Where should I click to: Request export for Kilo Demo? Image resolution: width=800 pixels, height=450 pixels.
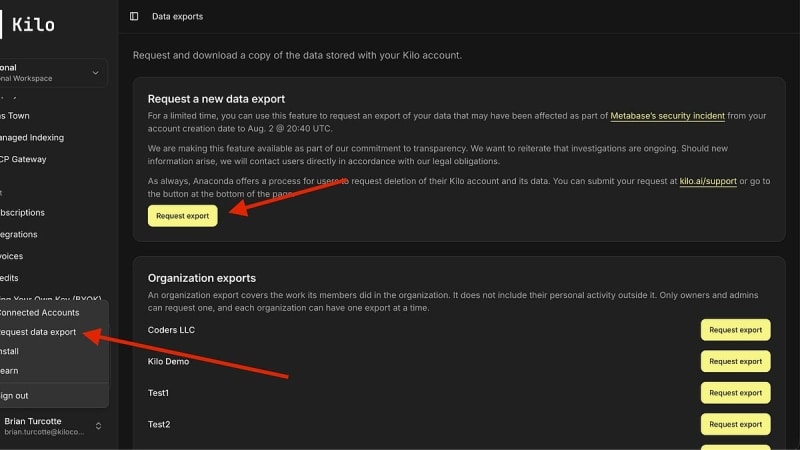735,362
